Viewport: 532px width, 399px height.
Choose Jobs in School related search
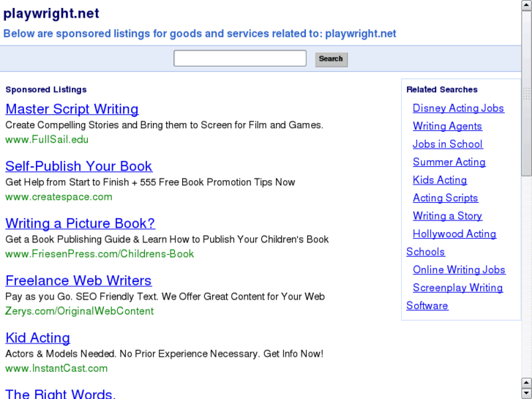click(447, 144)
